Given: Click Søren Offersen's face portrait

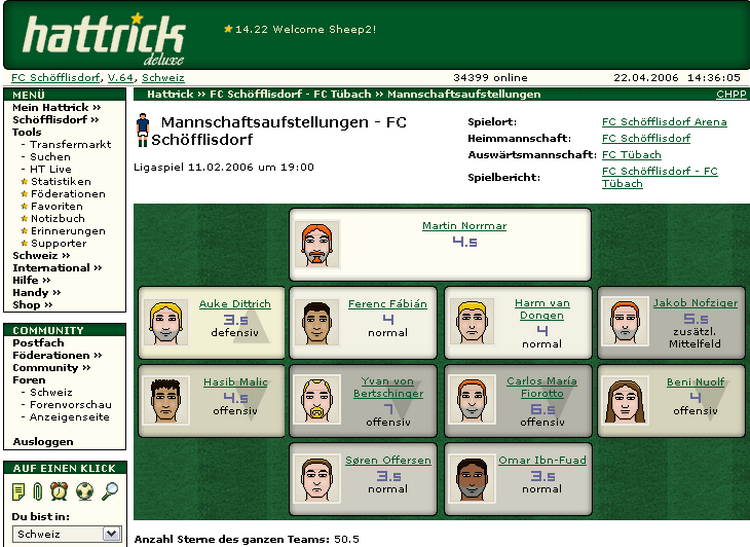Looking at the screenshot, I should click(x=317, y=479).
